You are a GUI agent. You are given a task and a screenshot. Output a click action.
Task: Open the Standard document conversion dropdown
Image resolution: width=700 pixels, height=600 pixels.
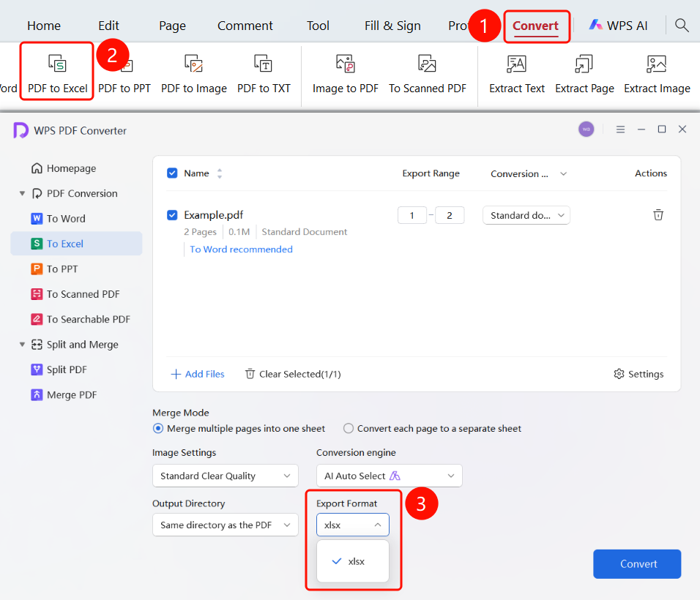[x=526, y=215]
